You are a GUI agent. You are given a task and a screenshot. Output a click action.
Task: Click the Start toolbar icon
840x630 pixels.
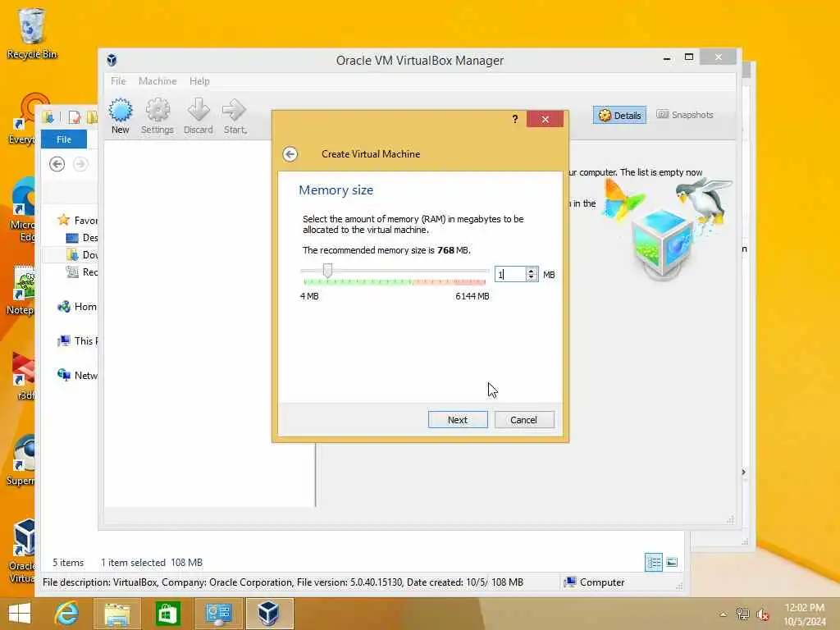pyautogui.click(x=235, y=116)
